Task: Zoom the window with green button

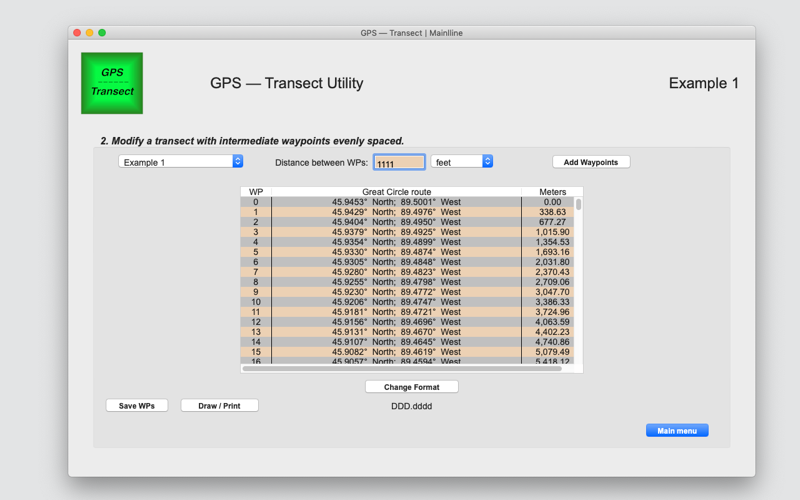Action: (102, 33)
